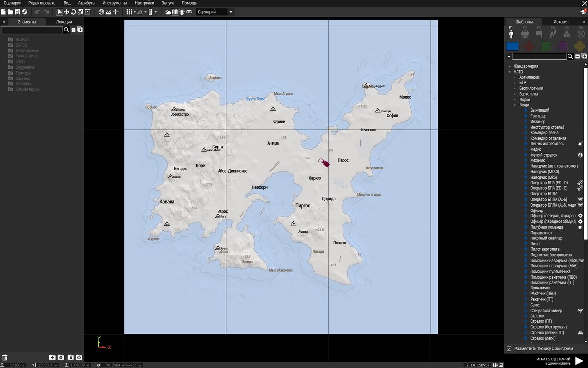This screenshot has height=368, width=588.
Task: Open the Атрибуты menu
Action: (x=87, y=3)
